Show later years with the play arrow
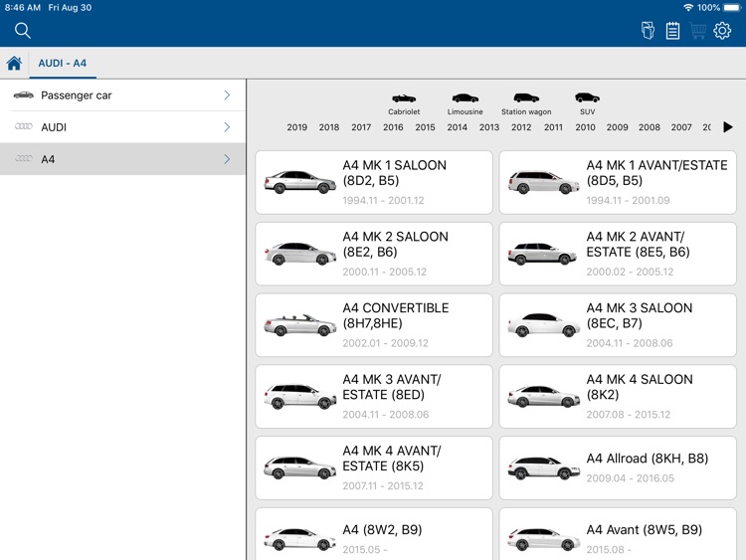746x560 pixels. (x=727, y=127)
